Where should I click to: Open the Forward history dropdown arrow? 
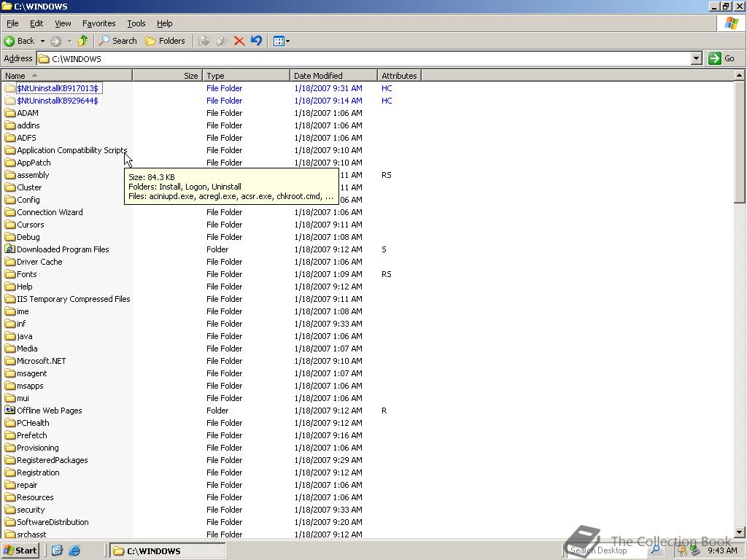69,41
